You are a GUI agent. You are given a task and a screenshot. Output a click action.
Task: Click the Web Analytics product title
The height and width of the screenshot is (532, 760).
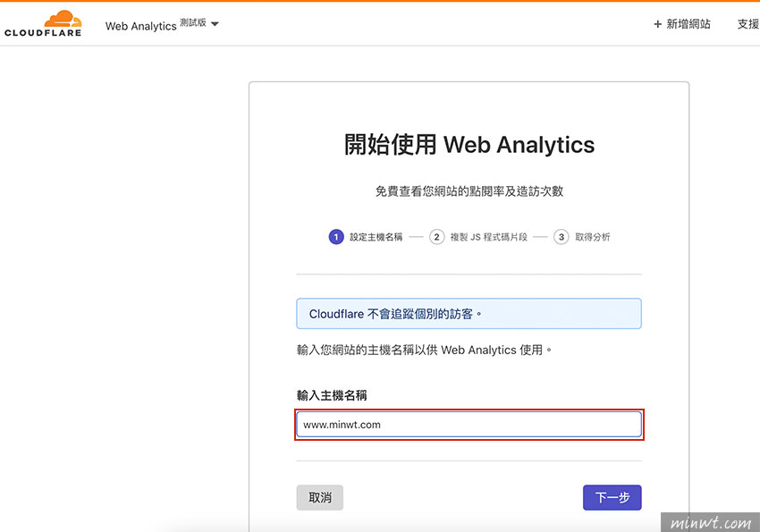tap(141, 26)
